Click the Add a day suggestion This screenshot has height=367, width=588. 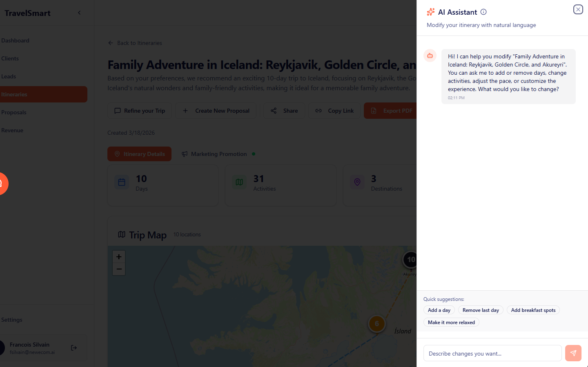tap(439, 310)
